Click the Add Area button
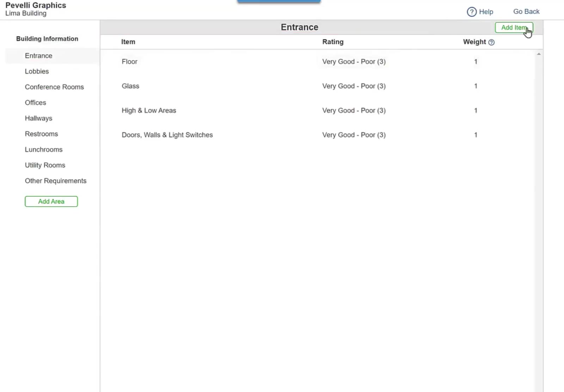 pyautogui.click(x=51, y=201)
